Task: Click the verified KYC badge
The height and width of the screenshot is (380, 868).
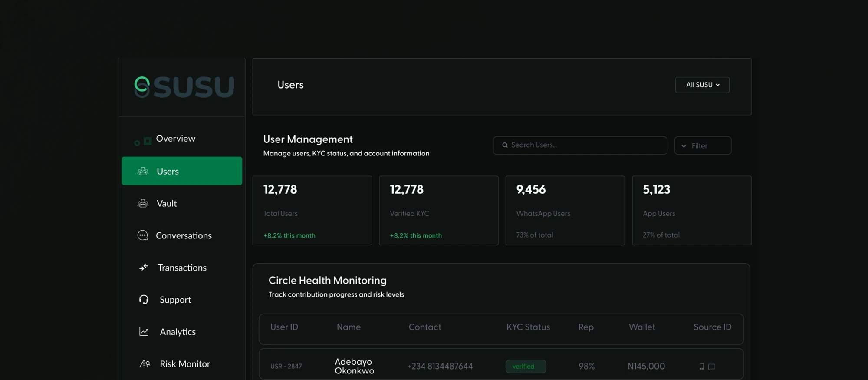Action: [x=526, y=367]
